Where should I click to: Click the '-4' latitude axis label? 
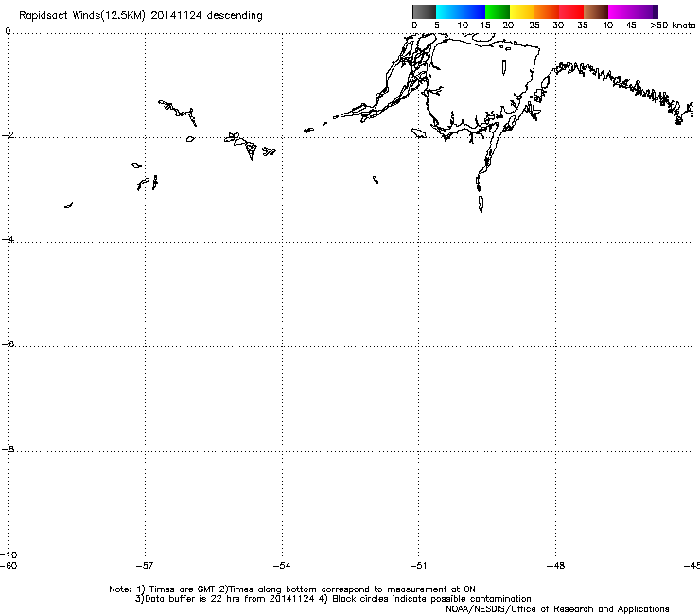click(x=8, y=239)
